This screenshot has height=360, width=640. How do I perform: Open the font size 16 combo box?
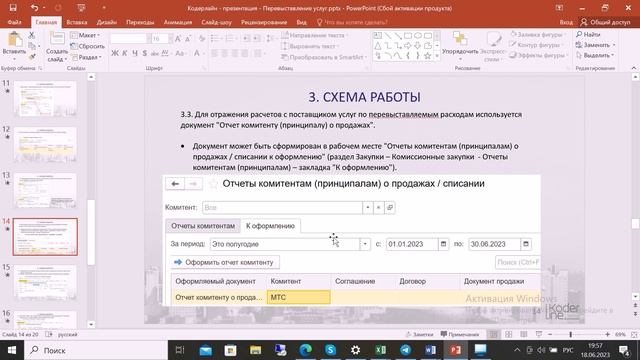pyautogui.click(x=160, y=39)
